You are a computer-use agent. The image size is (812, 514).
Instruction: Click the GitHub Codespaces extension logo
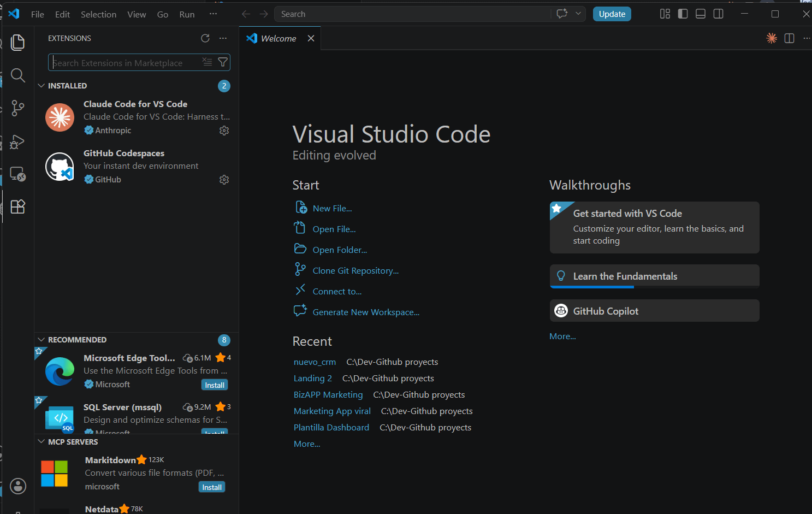pyautogui.click(x=60, y=167)
